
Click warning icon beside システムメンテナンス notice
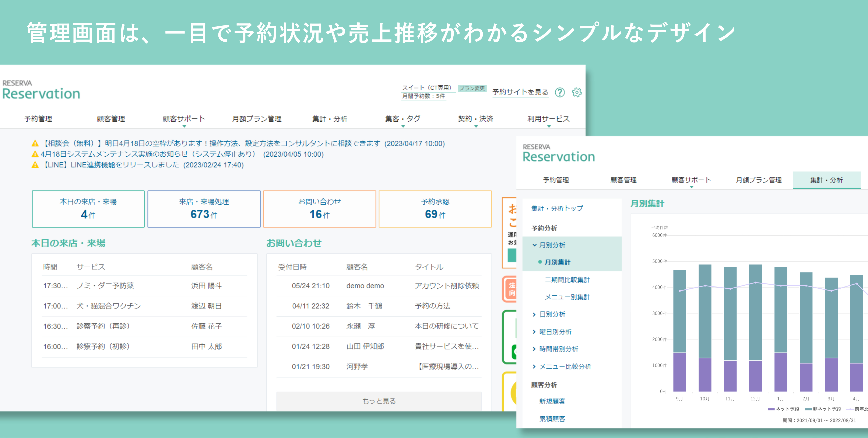(x=35, y=154)
